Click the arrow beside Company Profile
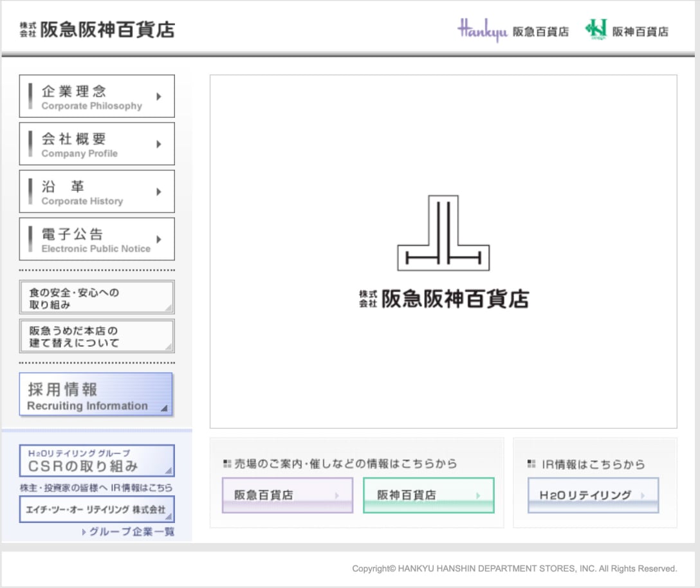This screenshot has height=588, width=700. point(158,143)
